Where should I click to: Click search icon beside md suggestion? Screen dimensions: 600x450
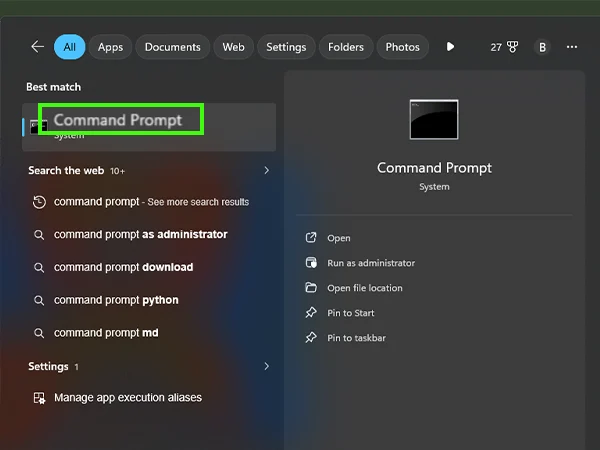[39, 333]
